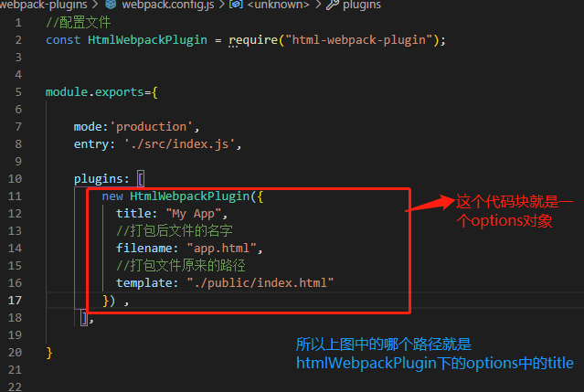The width and height of the screenshot is (584, 392).
Task: Click line number 2 in the gutter
Action: click(x=18, y=40)
